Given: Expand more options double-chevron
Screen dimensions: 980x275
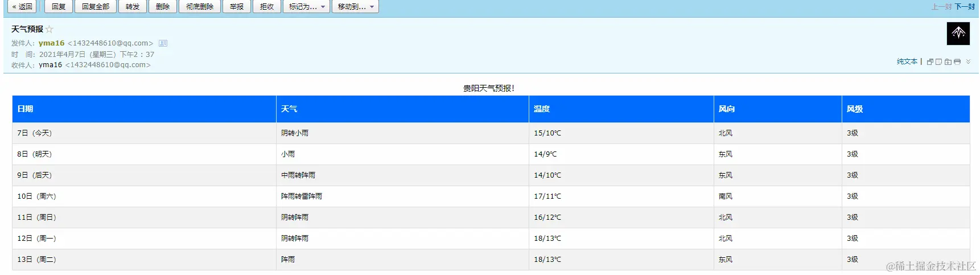Looking at the screenshot, I should [x=968, y=61].
